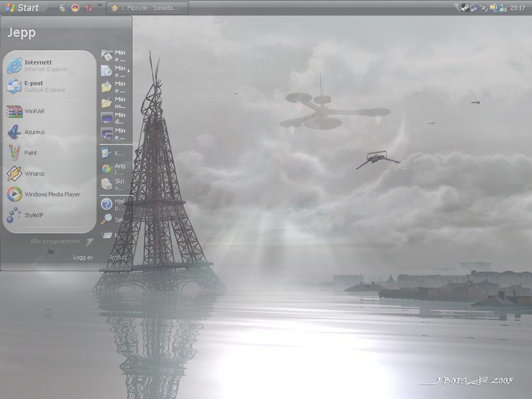Switch to Winamp 'Flipsyde - Someda...' taskbar button
This screenshot has height=399, width=532.
[x=147, y=8]
